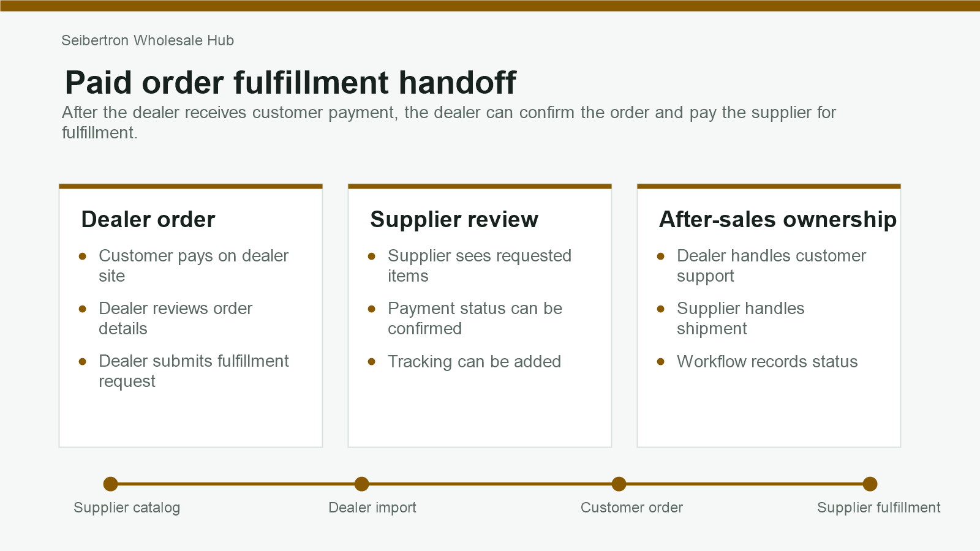This screenshot has height=551, width=980.
Task: Click the Supplier catalog label
Action: pyautogui.click(x=127, y=508)
